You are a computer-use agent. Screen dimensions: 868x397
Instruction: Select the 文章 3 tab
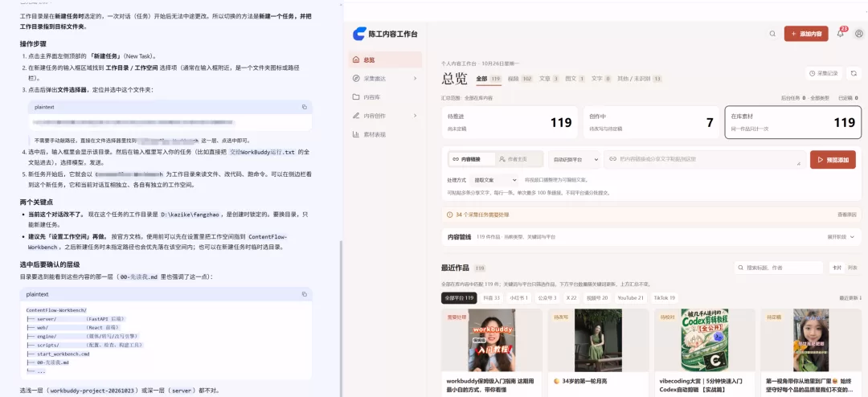(x=549, y=79)
